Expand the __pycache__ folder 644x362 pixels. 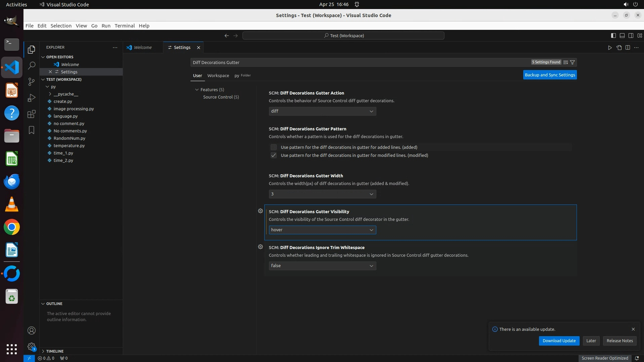point(66,94)
